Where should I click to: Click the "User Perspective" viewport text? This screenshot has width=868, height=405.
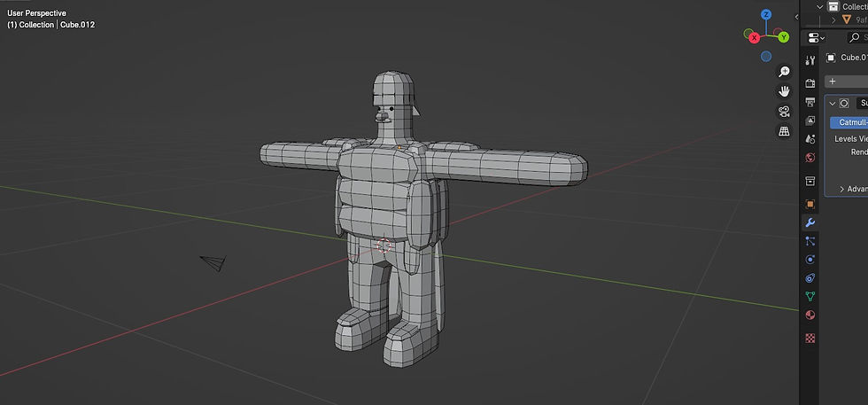pos(36,12)
